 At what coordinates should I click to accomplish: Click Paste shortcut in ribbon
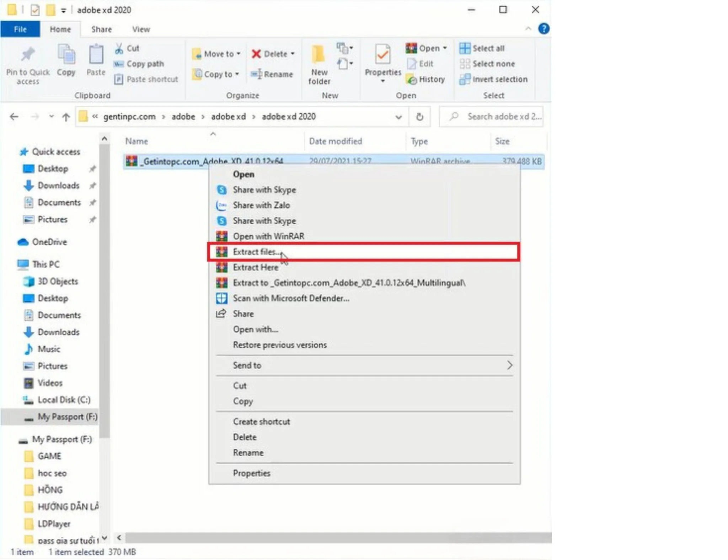tap(146, 79)
